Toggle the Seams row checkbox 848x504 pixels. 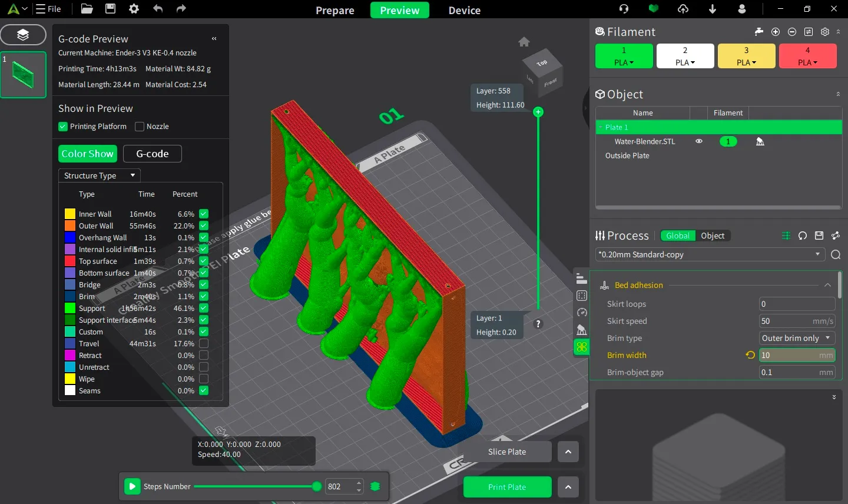point(204,390)
